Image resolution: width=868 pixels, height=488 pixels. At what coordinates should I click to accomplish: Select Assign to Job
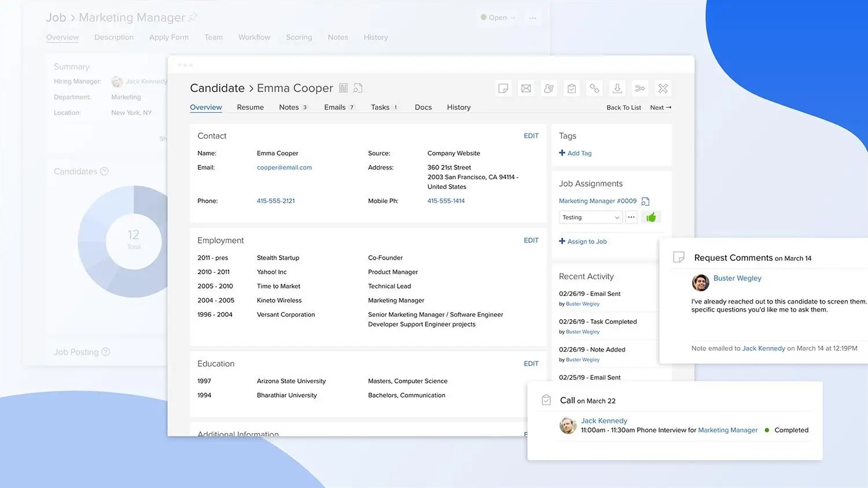tap(583, 241)
